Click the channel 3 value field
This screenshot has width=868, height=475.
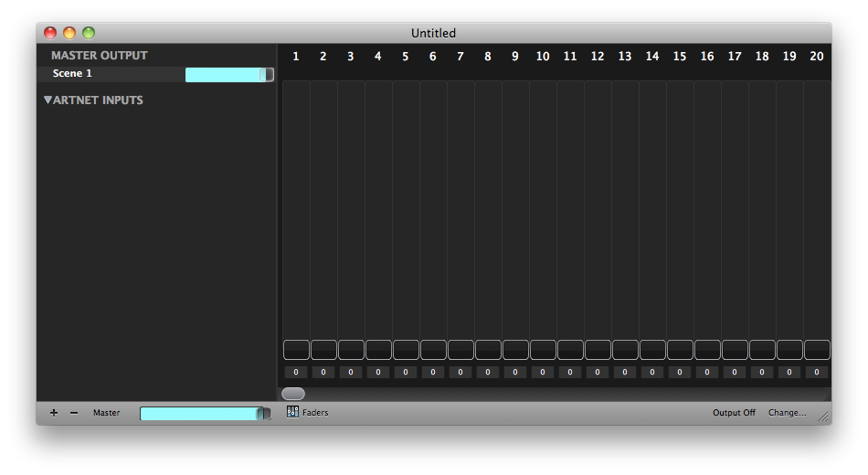[351, 373]
